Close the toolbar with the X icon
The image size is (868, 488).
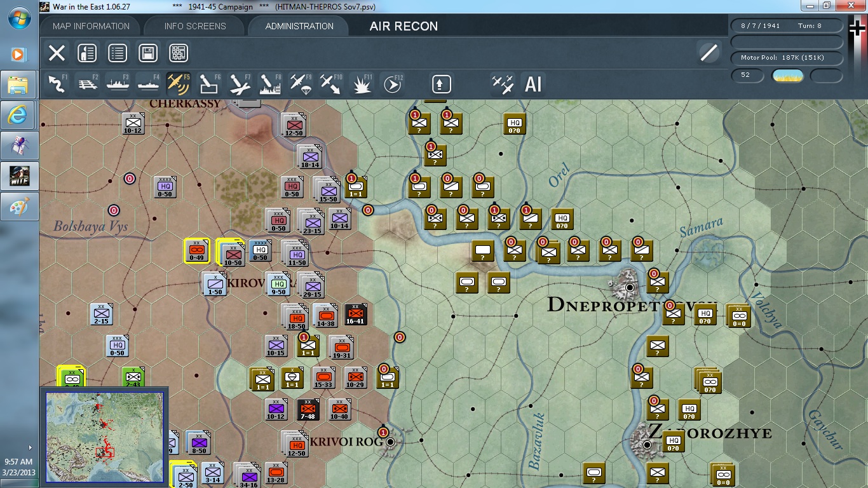tap(57, 53)
